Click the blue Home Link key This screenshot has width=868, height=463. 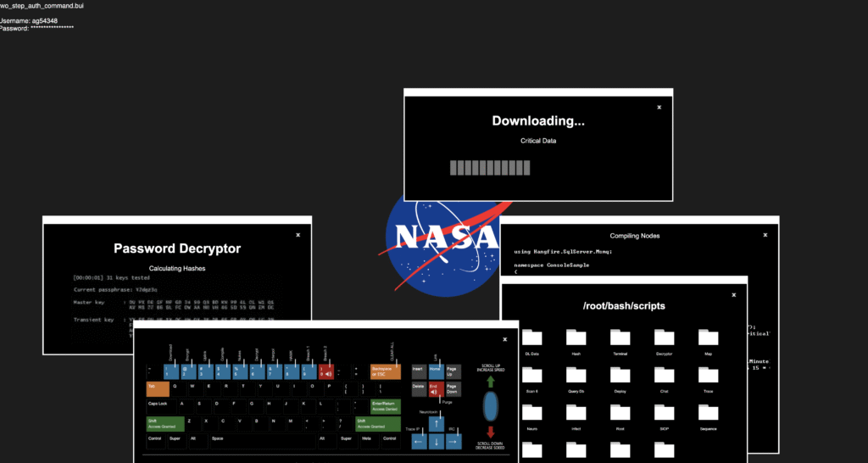click(437, 371)
